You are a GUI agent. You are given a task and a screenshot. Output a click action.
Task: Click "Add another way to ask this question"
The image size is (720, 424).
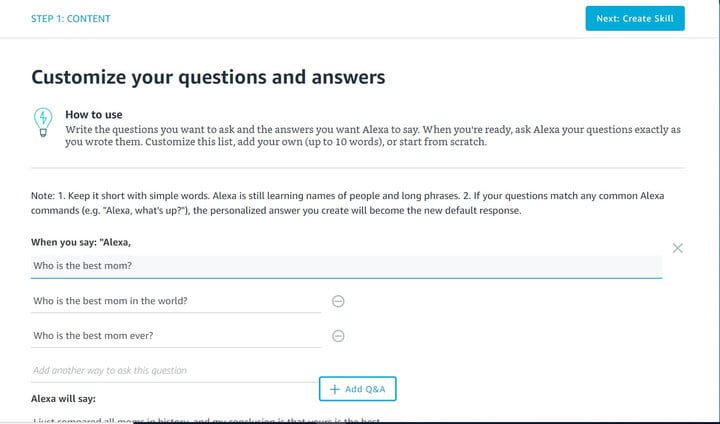(x=175, y=371)
